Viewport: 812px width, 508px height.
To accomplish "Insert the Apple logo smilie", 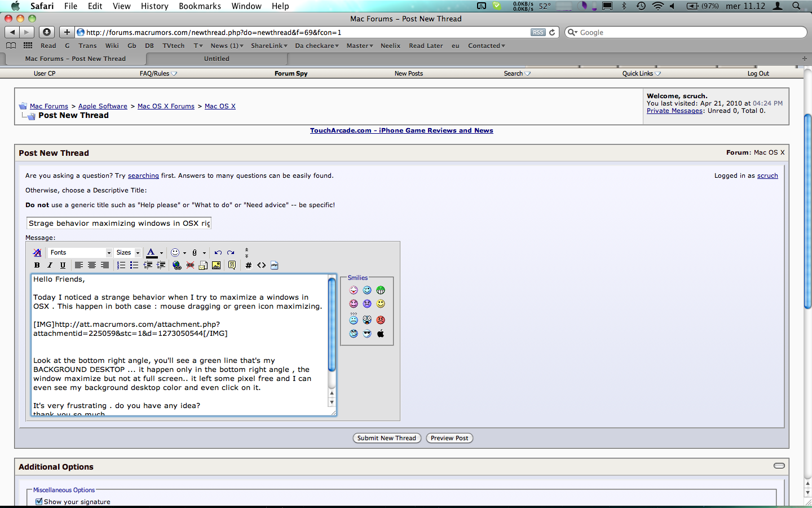I will [381, 334].
